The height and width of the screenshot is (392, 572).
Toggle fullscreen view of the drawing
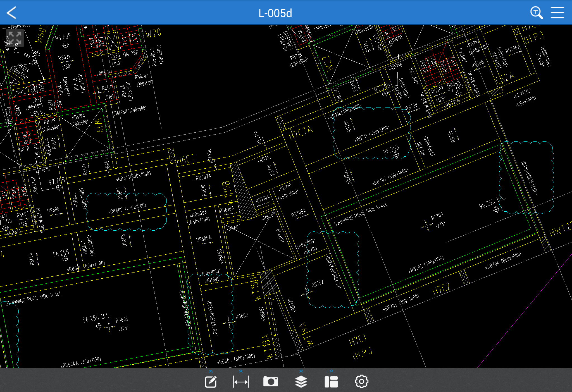(15, 38)
